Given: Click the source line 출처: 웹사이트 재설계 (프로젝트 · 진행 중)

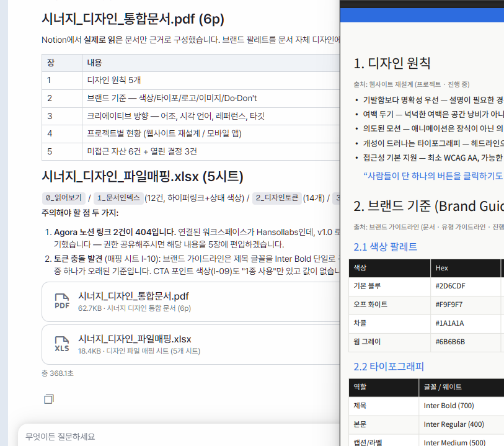Looking at the screenshot, I should pyautogui.click(x=412, y=84).
